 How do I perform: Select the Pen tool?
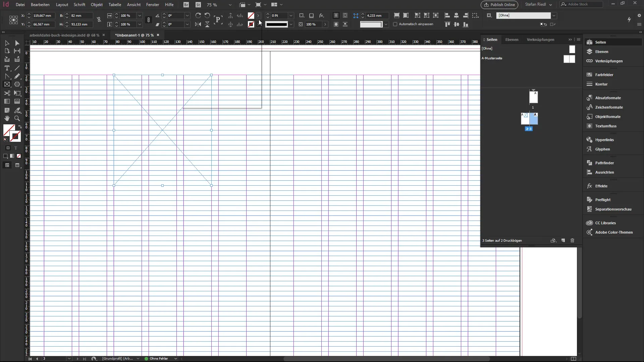pyautogui.click(x=7, y=76)
